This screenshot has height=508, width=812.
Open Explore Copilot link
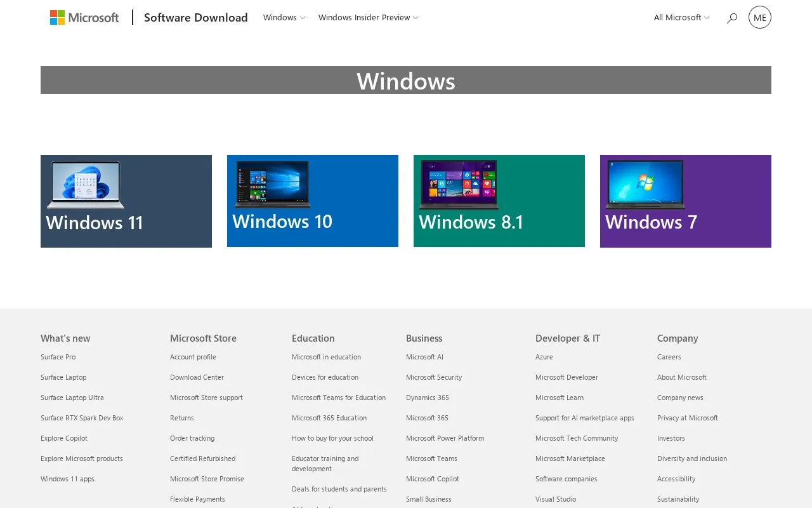pyautogui.click(x=64, y=438)
